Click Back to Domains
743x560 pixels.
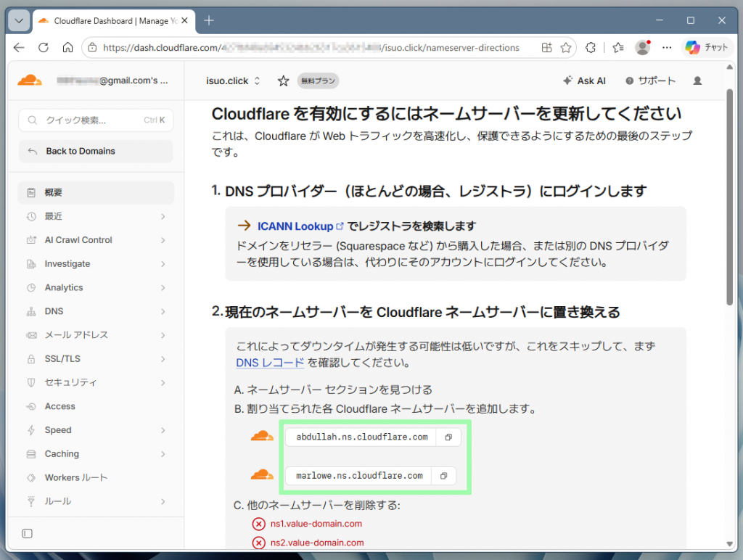click(x=96, y=151)
